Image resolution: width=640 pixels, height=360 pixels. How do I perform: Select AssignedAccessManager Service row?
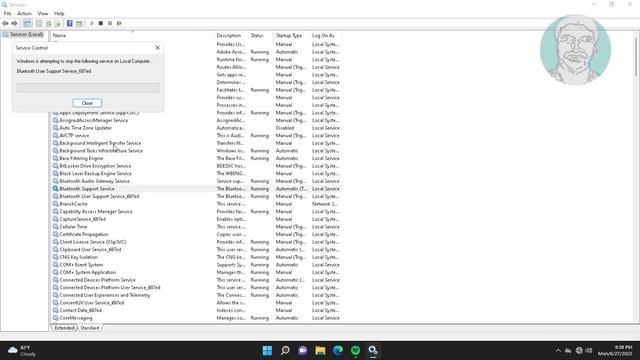[196, 120]
